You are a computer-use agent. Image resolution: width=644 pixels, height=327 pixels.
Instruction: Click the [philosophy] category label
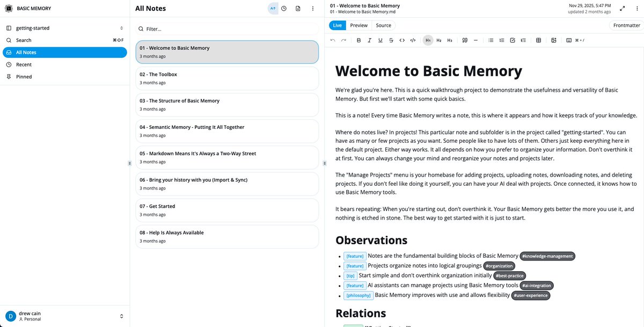[358, 295]
